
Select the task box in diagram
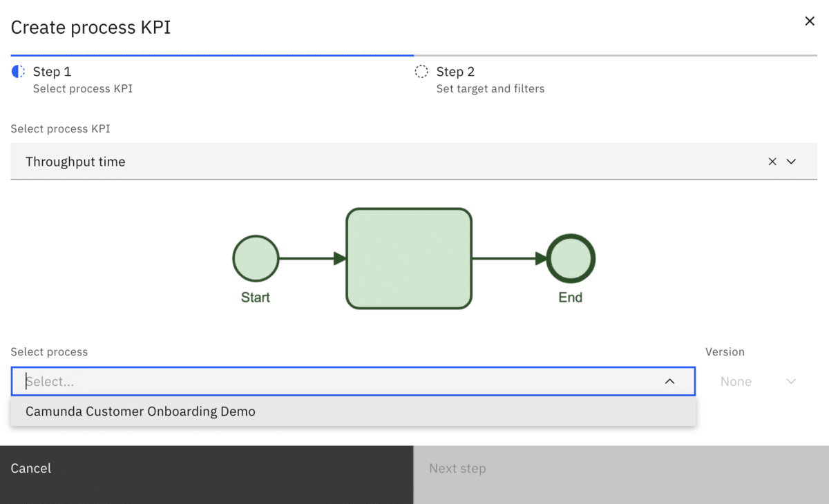click(x=409, y=259)
